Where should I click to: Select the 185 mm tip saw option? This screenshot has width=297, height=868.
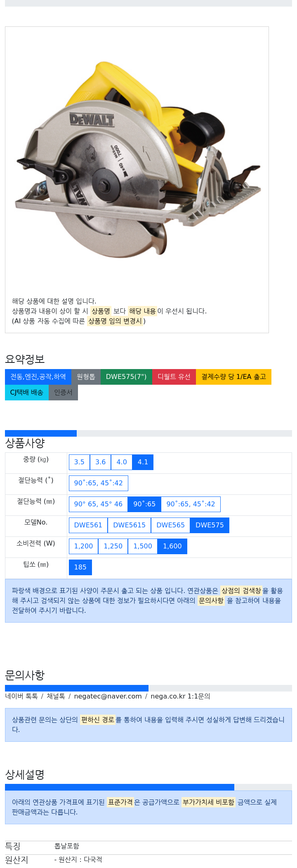click(x=80, y=567)
